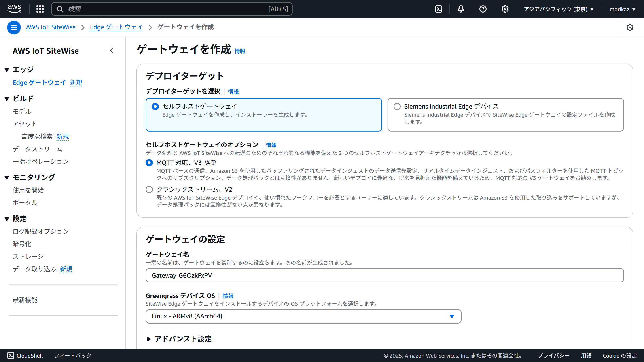The height and width of the screenshot is (362, 644).
Task: Open the services grid menu icon
Action: 40,9
